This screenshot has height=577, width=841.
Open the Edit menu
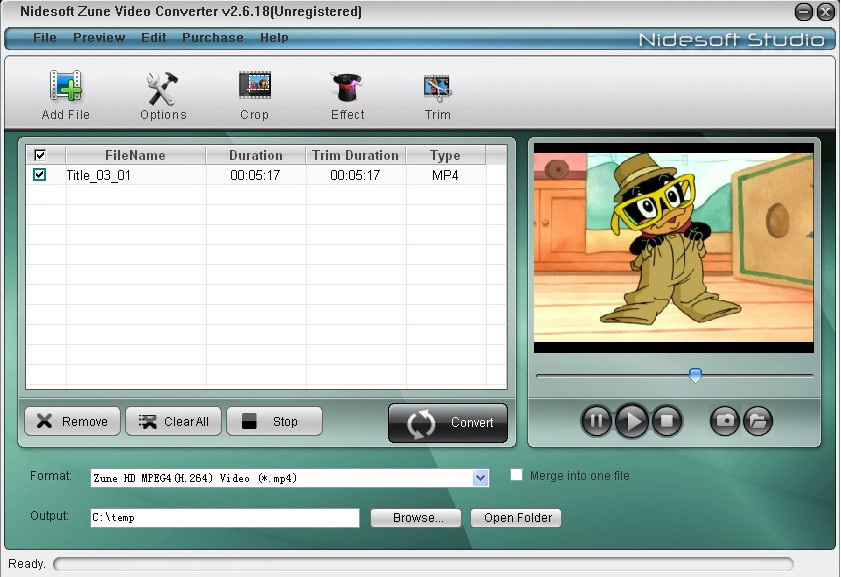click(x=153, y=38)
